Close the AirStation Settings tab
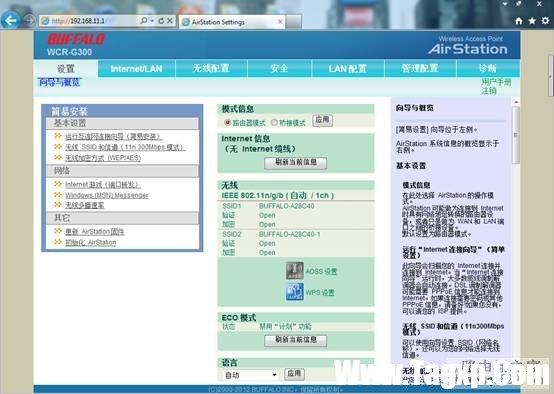 tap(280, 22)
